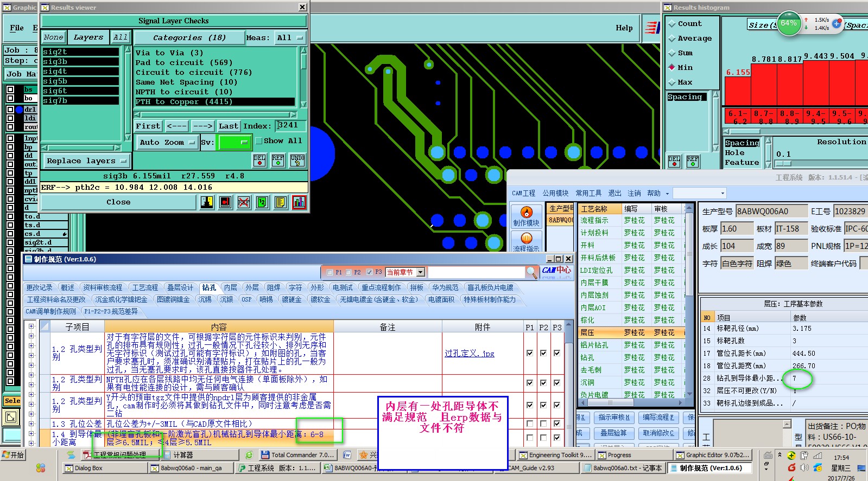The height and width of the screenshot is (481, 868).
Task: Toggle the Show All checkbox
Action: click(259, 141)
